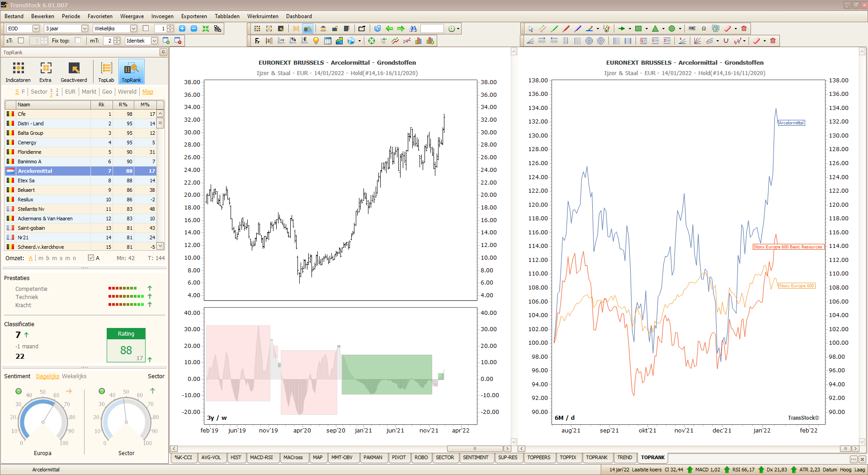
Task: Click the binoculars search icon
Action: [x=413, y=28]
